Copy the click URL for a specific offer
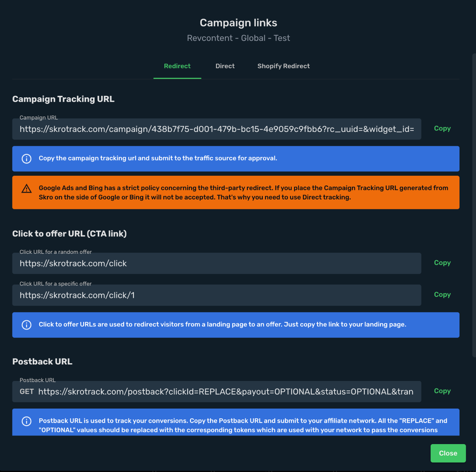 (x=442, y=295)
